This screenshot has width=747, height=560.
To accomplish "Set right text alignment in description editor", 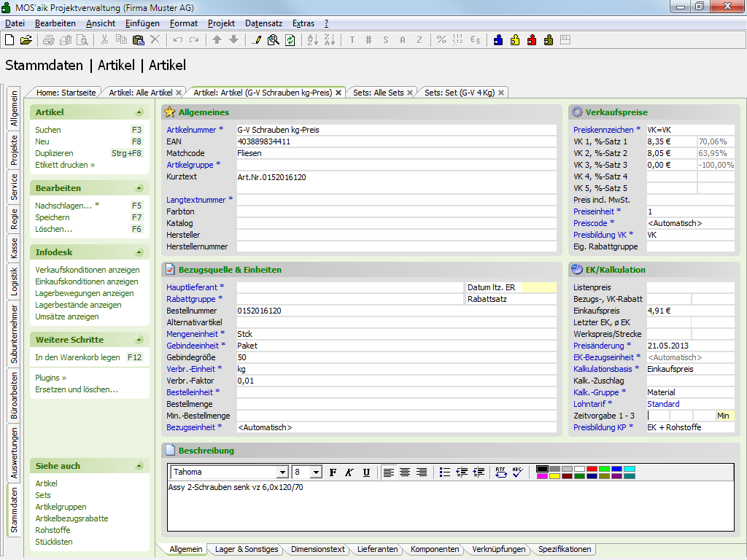I will 422,472.
